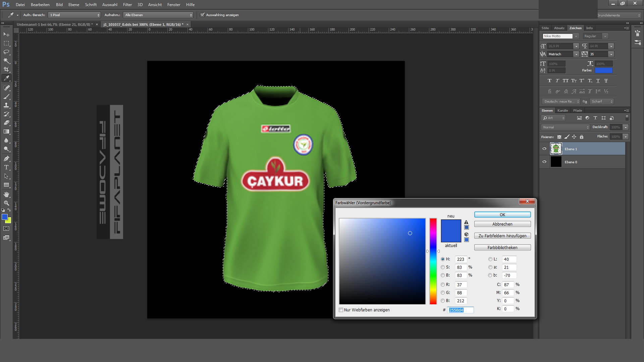Image resolution: width=644 pixels, height=362 pixels.
Task: Select the Pen tool
Action: pos(6,159)
